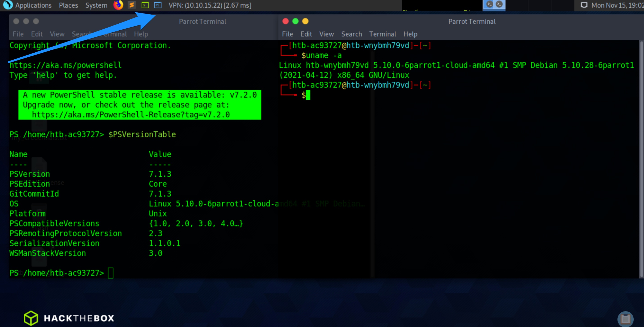Click the https://aka.ms/powershell link
Viewport: 644px width, 327px height.
pyautogui.click(x=65, y=65)
